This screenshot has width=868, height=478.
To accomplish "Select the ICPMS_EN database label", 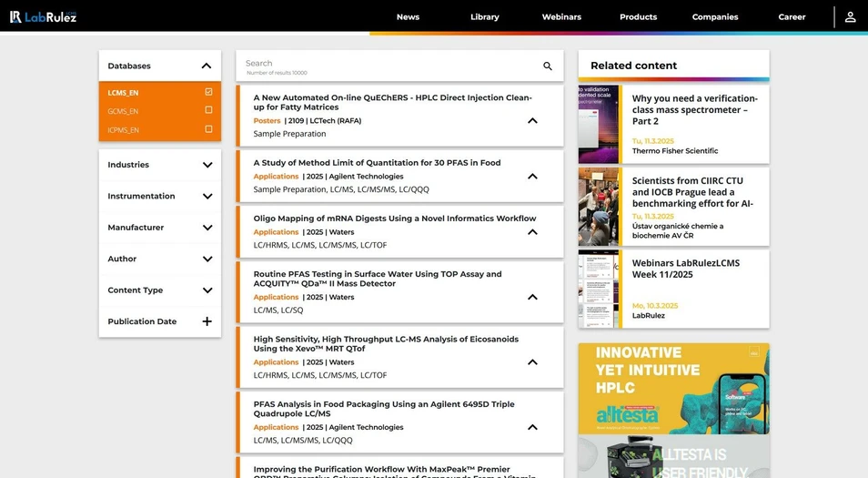I will tap(124, 130).
